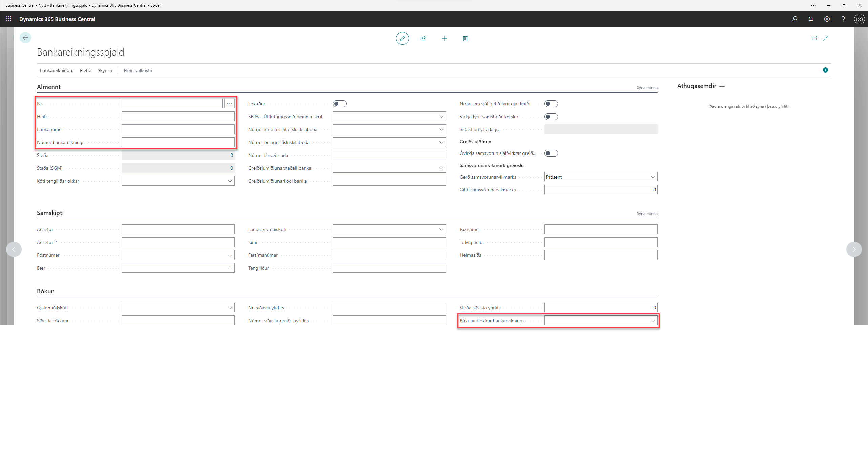Click the back arrow button
Image resolution: width=868 pixels, height=472 pixels.
(25, 38)
